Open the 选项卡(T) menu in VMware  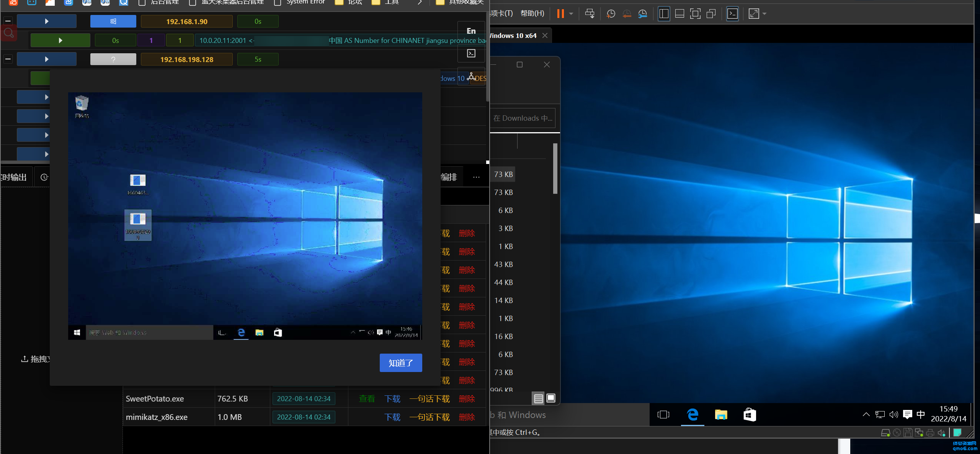coord(502,13)
